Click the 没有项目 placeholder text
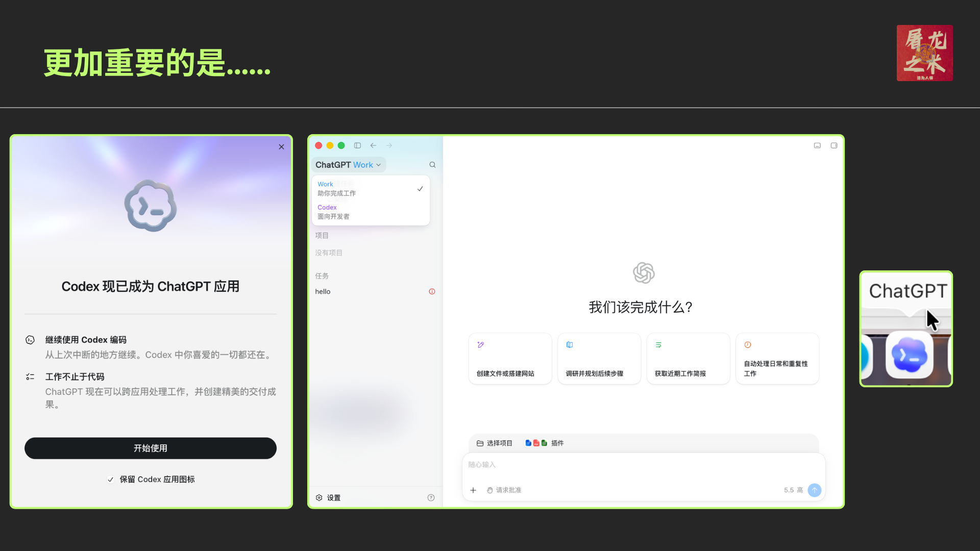The image size is (980, 551). [x=329, y=253]
